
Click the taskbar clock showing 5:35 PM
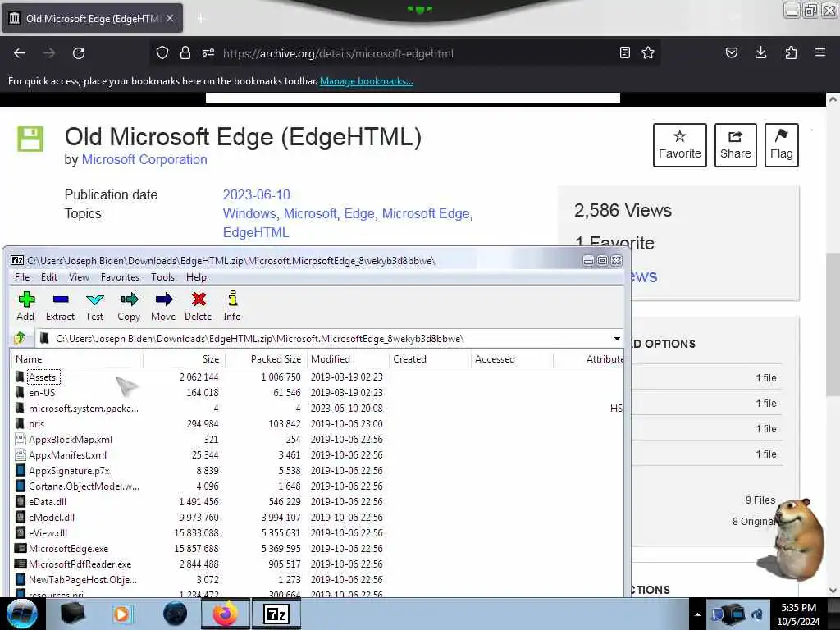[x=798, y=614]
